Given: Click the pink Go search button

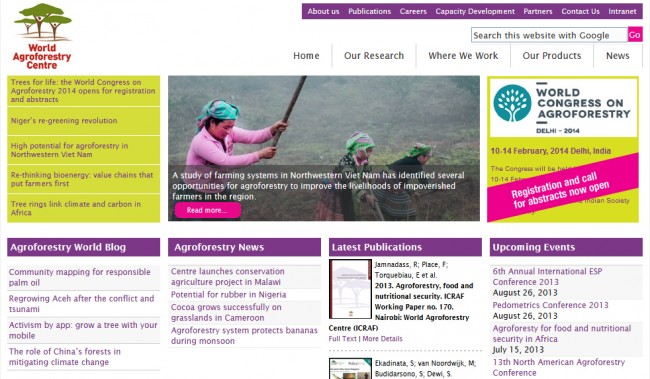Looking at the screenshot, I should pyautogui.click(x=635, y=35).
